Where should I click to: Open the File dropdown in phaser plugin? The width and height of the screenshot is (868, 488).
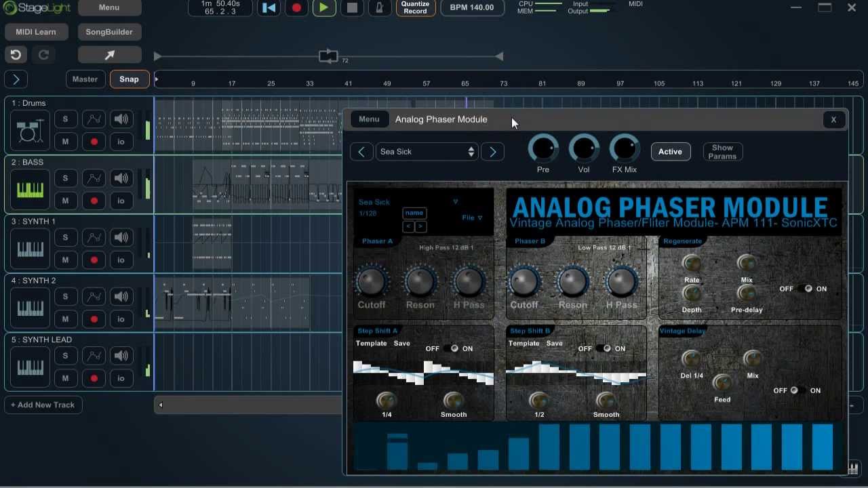coord(472,218)
